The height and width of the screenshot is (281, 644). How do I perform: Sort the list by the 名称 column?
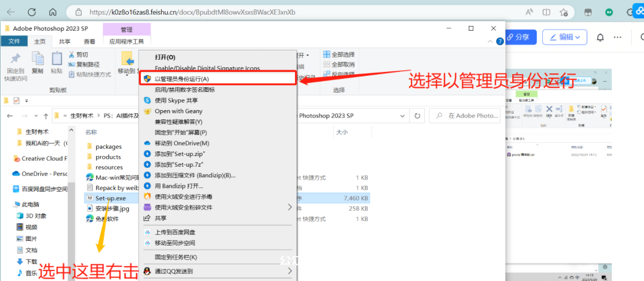click(91, 132)
